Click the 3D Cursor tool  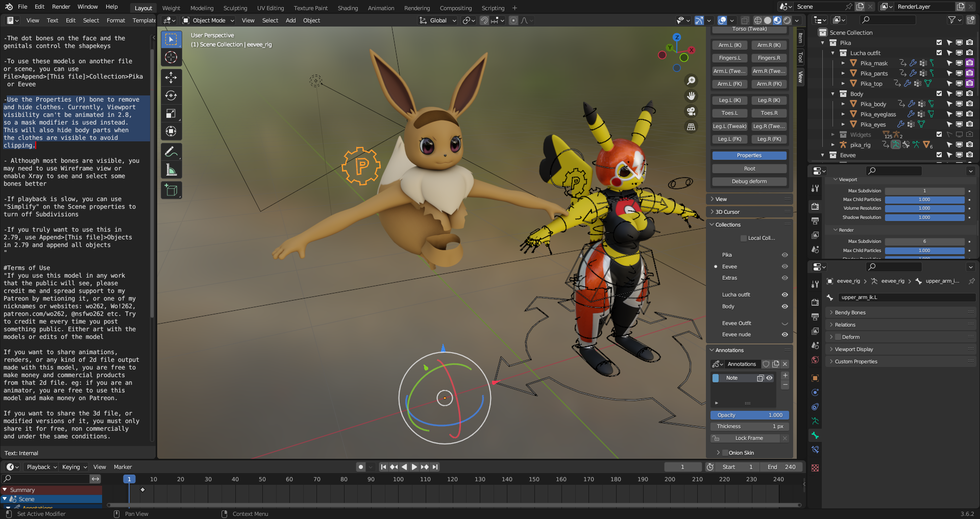point(171,57)
